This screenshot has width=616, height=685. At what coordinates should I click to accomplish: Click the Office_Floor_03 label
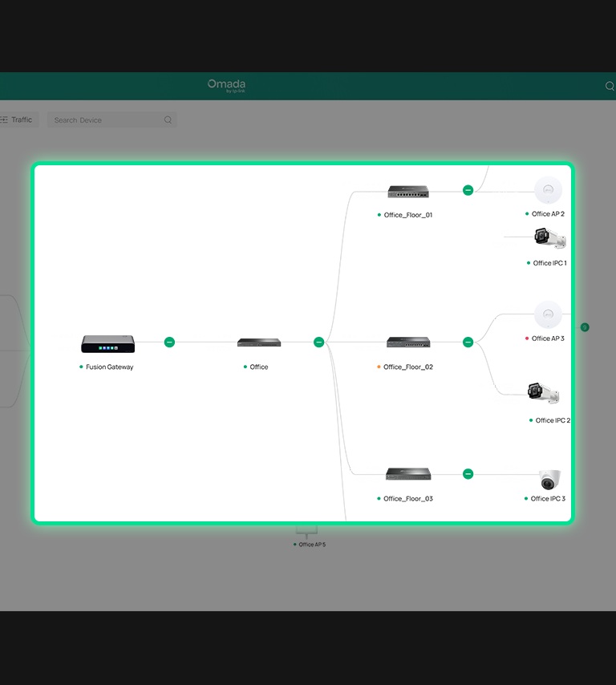(x=408, y=498)
